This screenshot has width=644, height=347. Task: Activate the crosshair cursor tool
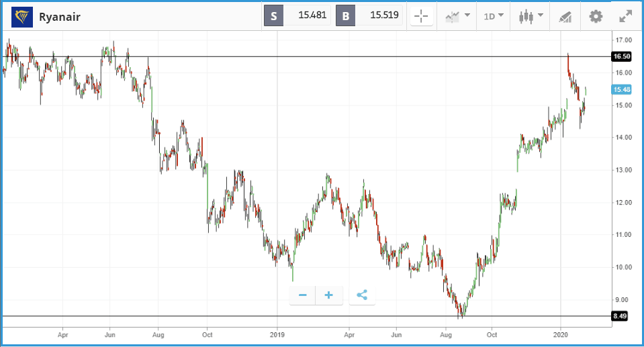click(421, 16)
